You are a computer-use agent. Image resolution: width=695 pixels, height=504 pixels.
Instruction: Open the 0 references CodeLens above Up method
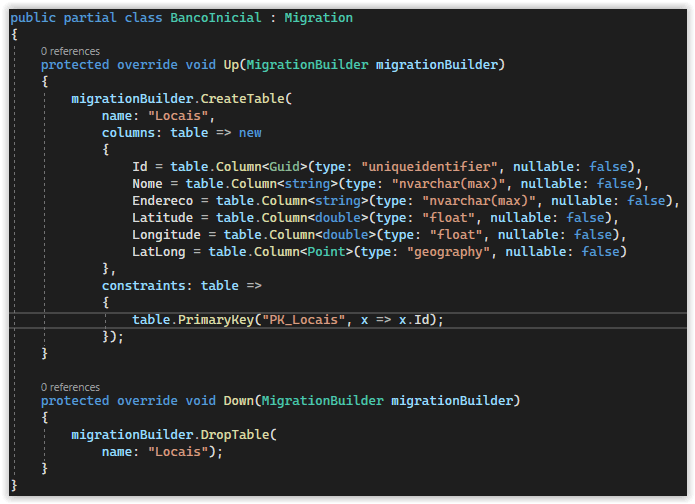coord(70,51)
